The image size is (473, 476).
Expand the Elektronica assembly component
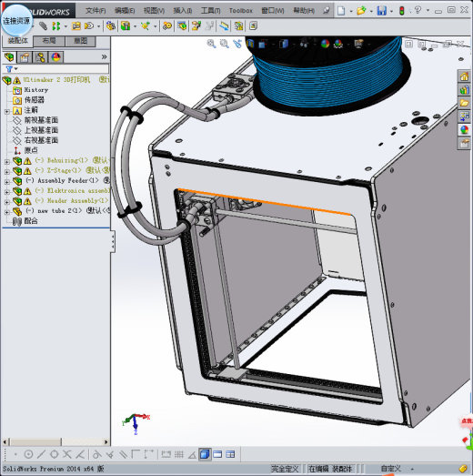click(x=7, y=192)
